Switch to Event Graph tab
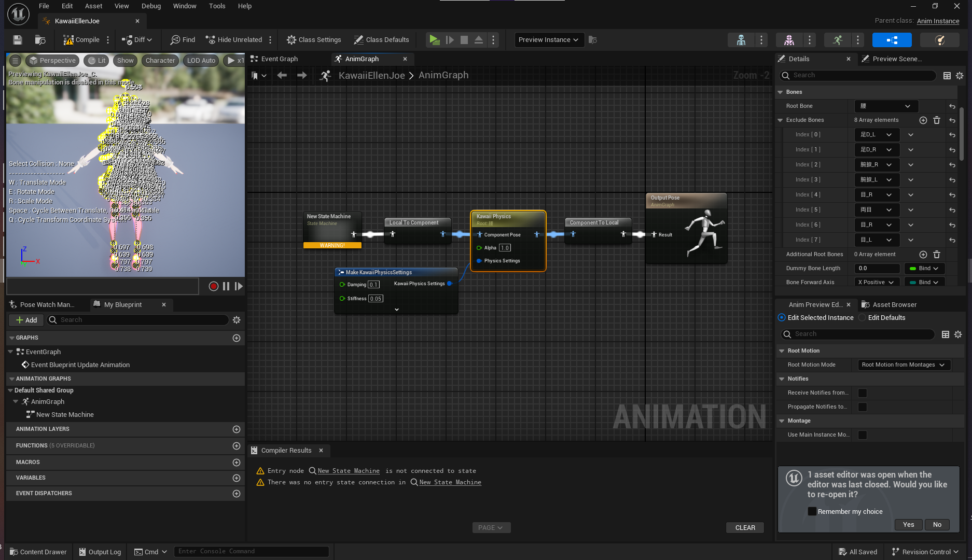This screenshot has width=972, height=560. pos(279,59)
